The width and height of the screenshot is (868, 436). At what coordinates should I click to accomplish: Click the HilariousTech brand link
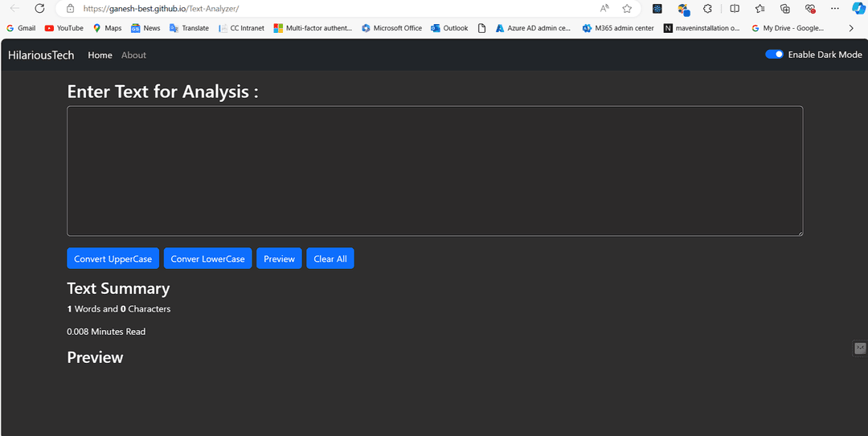41,55
